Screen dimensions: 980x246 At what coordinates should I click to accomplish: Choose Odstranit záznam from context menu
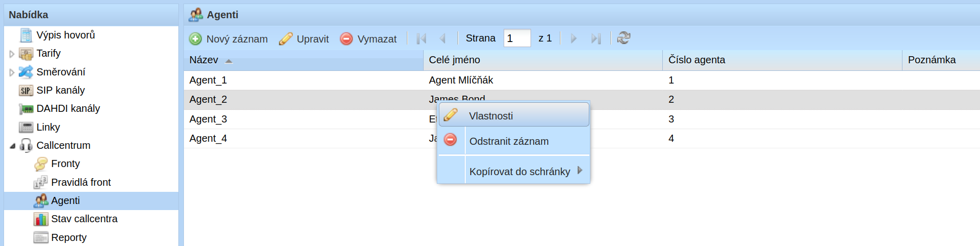click(514, 141)
